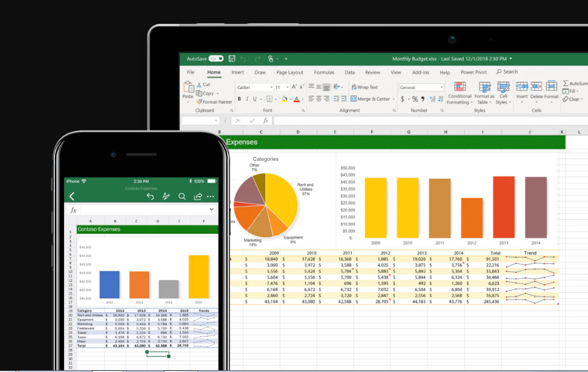The image size is (588, 372).
Task: Switch to the Draw tab
Action: [260, 72]
